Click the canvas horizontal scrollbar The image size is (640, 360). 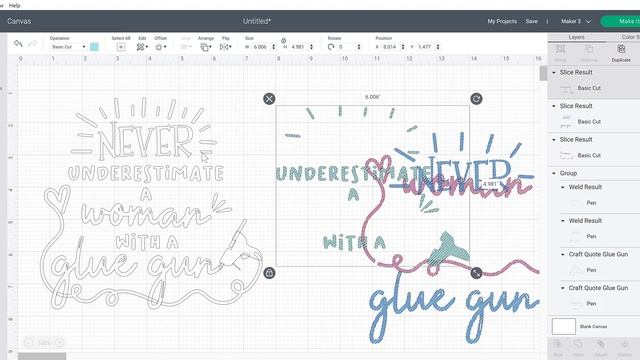tap(42, 356)
